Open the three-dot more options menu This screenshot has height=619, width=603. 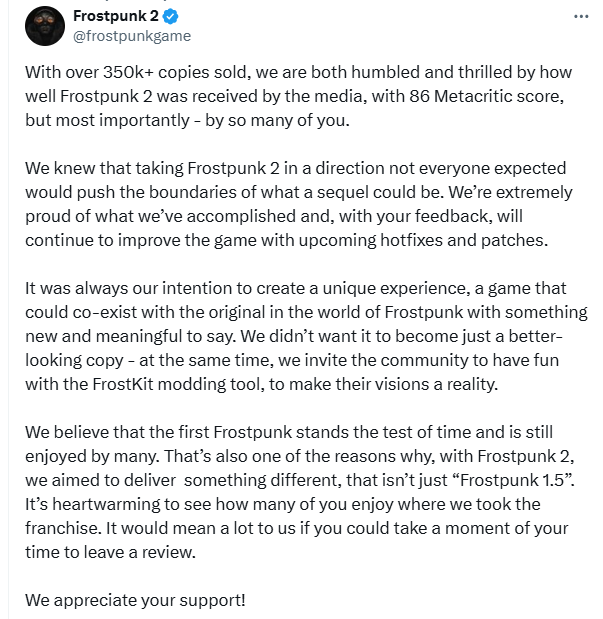(x=581, y=17)
